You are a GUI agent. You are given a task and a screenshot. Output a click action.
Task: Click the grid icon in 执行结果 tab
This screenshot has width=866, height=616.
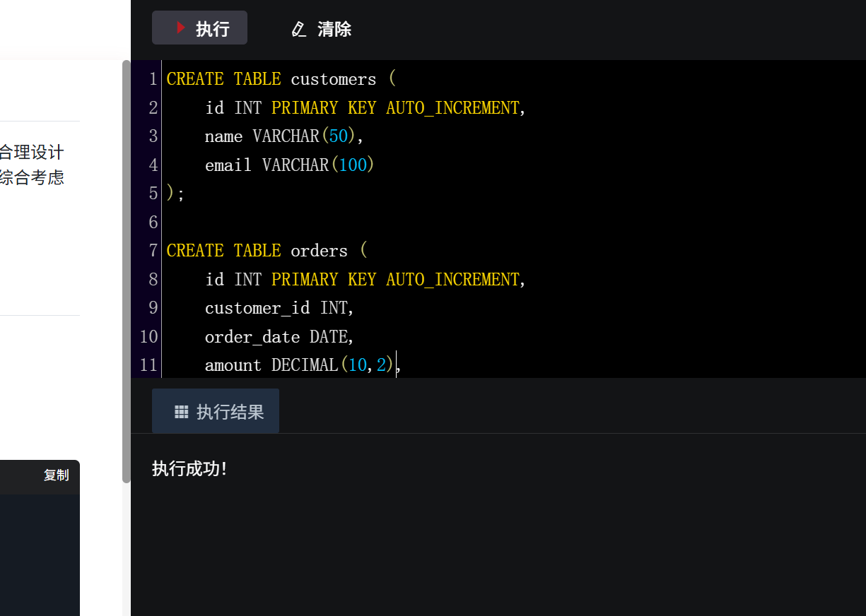click(x=182, y=412)
